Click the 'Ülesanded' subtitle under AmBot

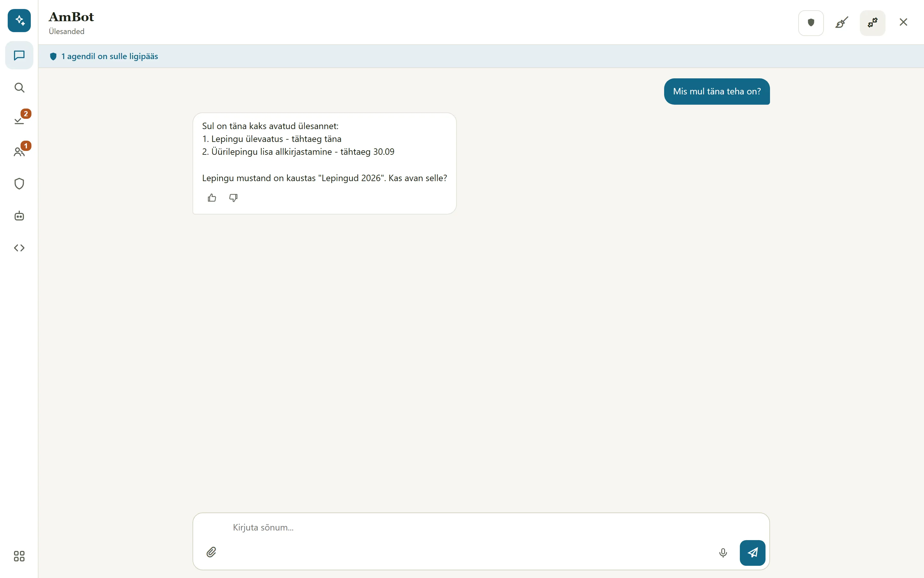(x=66, y=31)
